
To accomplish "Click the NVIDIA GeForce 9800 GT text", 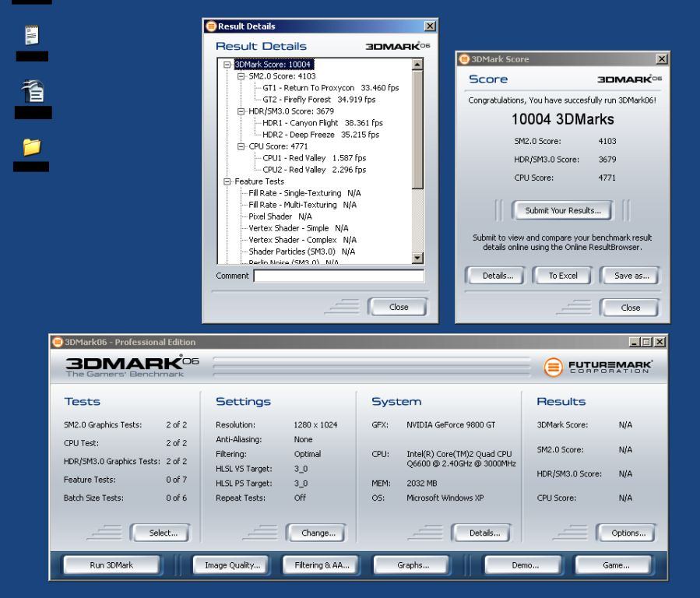I will [451, 425].
